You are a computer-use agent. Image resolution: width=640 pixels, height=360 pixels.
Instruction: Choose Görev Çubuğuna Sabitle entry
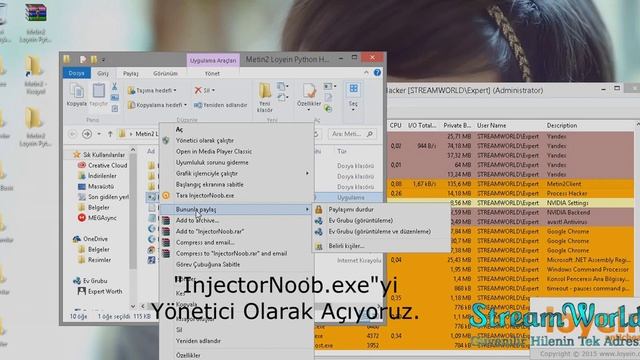pyautogui.click(x=208, y=264)
